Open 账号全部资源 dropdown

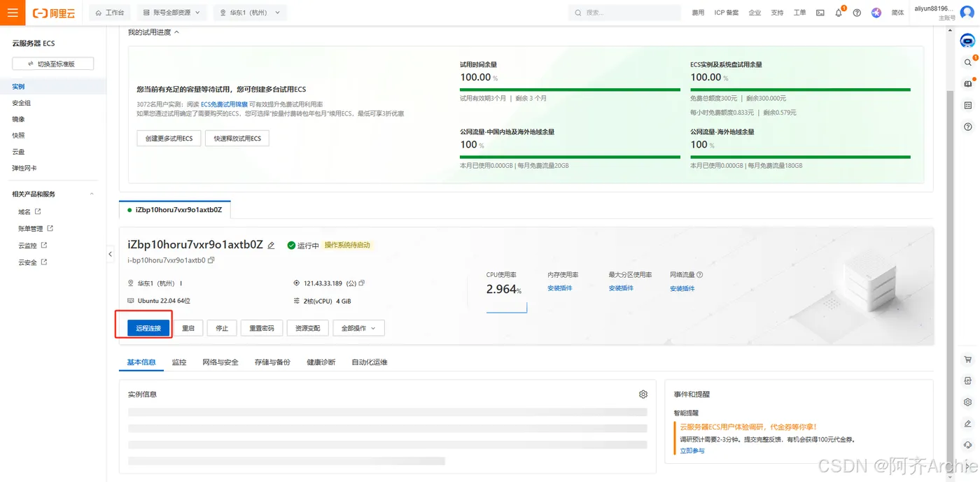point(171,13)
